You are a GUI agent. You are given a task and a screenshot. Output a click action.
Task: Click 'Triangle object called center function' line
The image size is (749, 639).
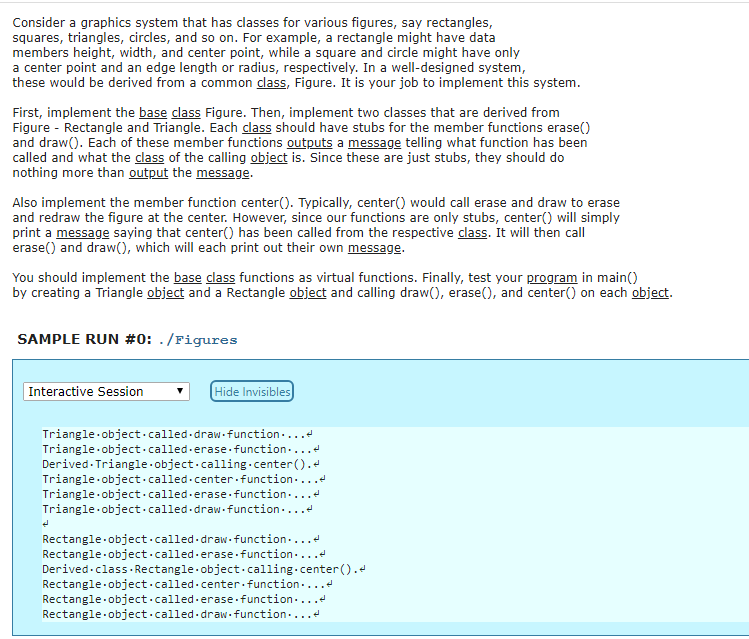click(x=183, y=479)
